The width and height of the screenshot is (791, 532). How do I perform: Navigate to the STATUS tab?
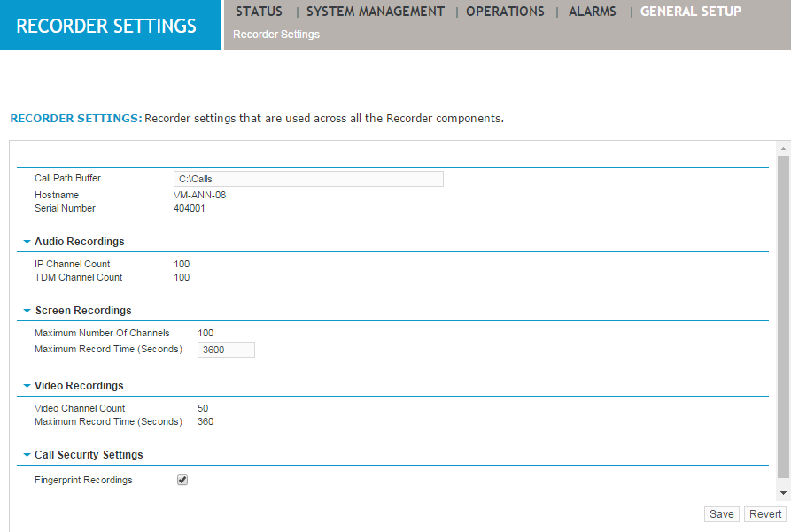[x=259, y=12]
